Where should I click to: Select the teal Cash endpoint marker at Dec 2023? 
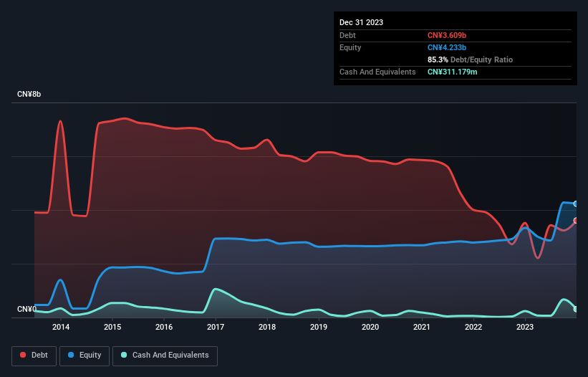(x=576, y=309)
